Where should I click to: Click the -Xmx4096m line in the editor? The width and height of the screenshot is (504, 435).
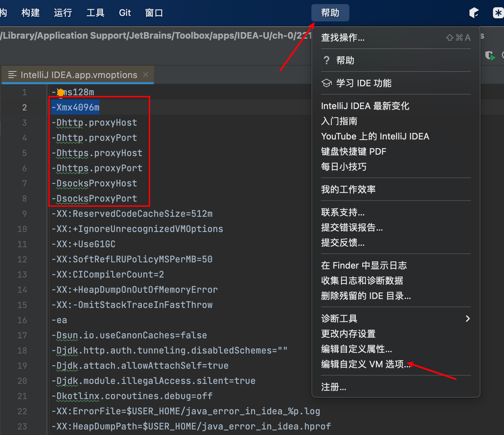75,107
